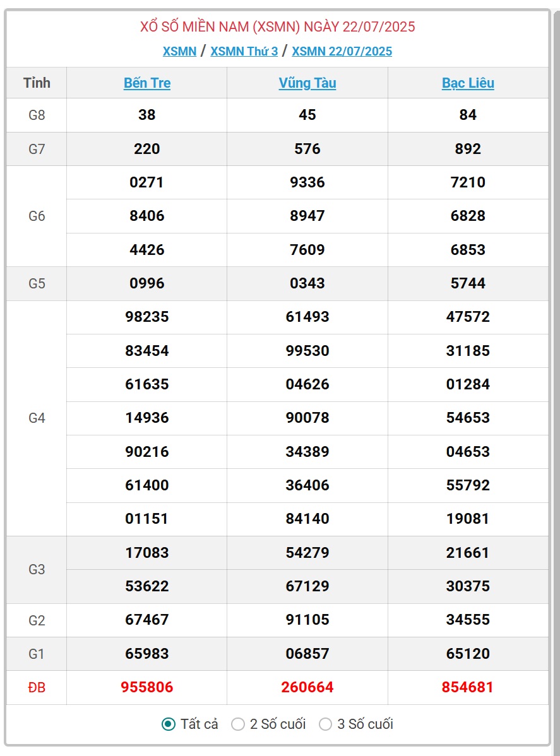Open the Bạc Liêu province link

[468, 83]
